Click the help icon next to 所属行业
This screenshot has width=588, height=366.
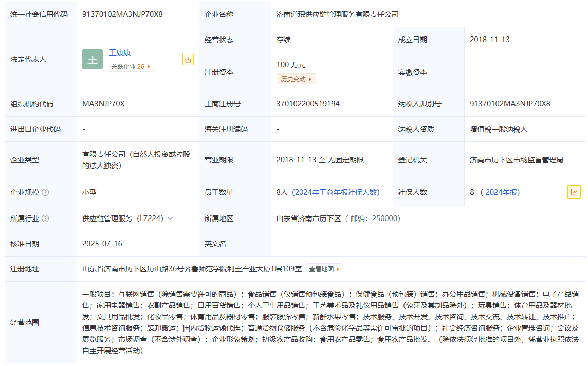pos(45,218)
